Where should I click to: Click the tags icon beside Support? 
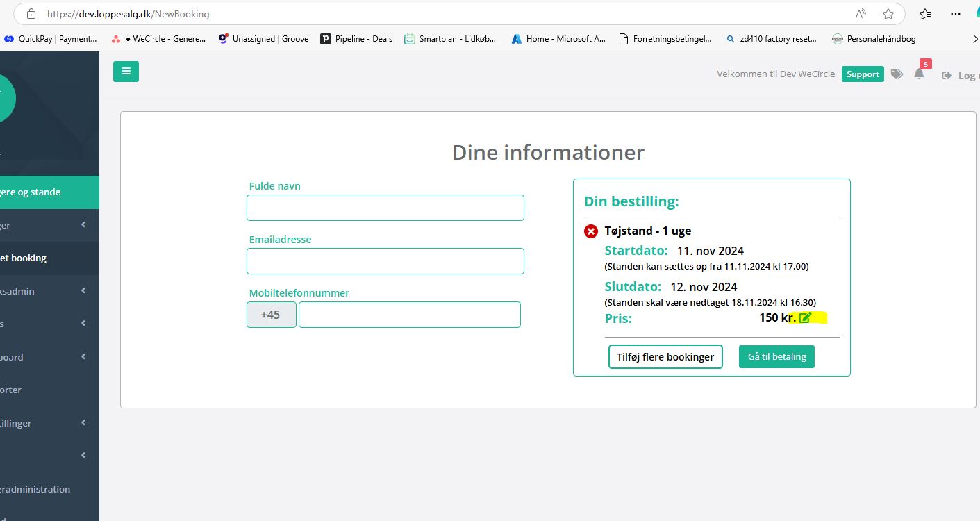[x=897, y=74]
